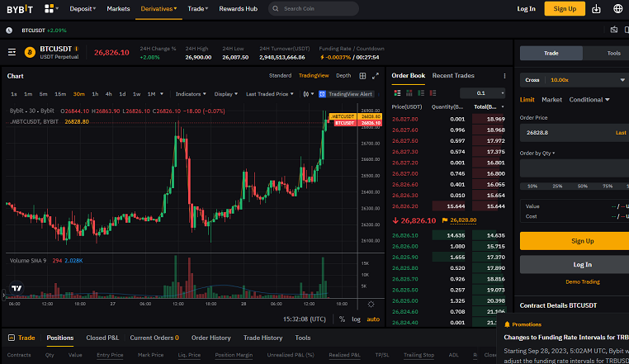Toggle percent scale on chart
This screenshot has width=629, height=364.
[342, 319]
